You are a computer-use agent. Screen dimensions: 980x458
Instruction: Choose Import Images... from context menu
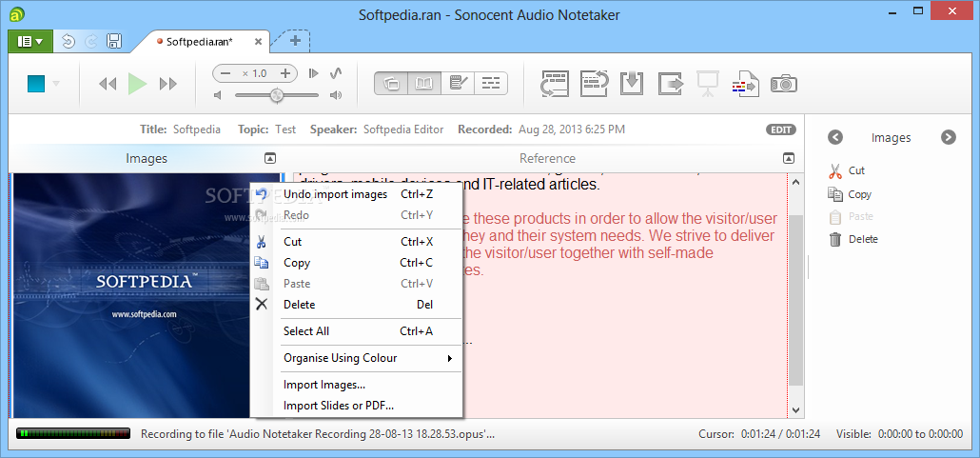pyautogui.click(x=356, y=385)
